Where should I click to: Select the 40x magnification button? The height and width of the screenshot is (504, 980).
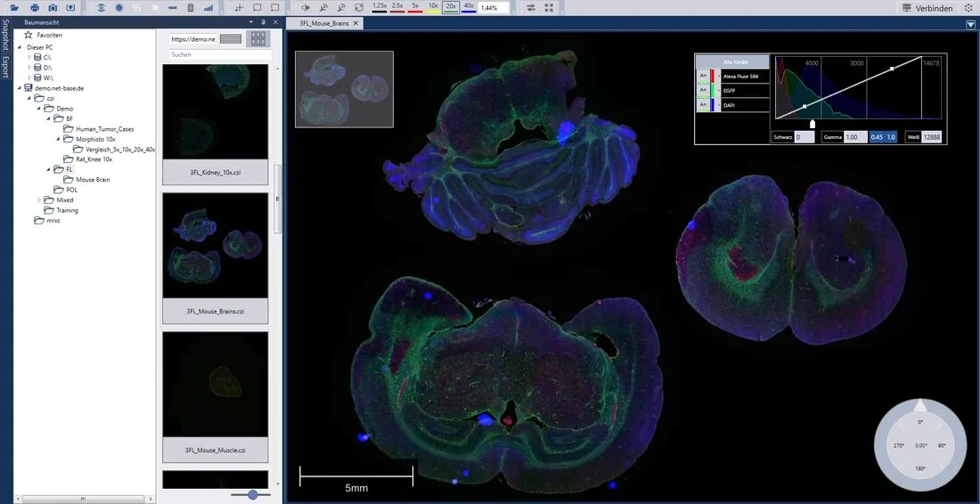[x=469, y=7]
